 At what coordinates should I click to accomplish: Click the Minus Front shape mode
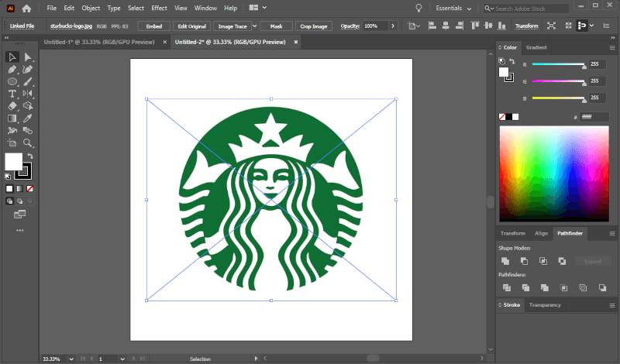click(525, 261)
